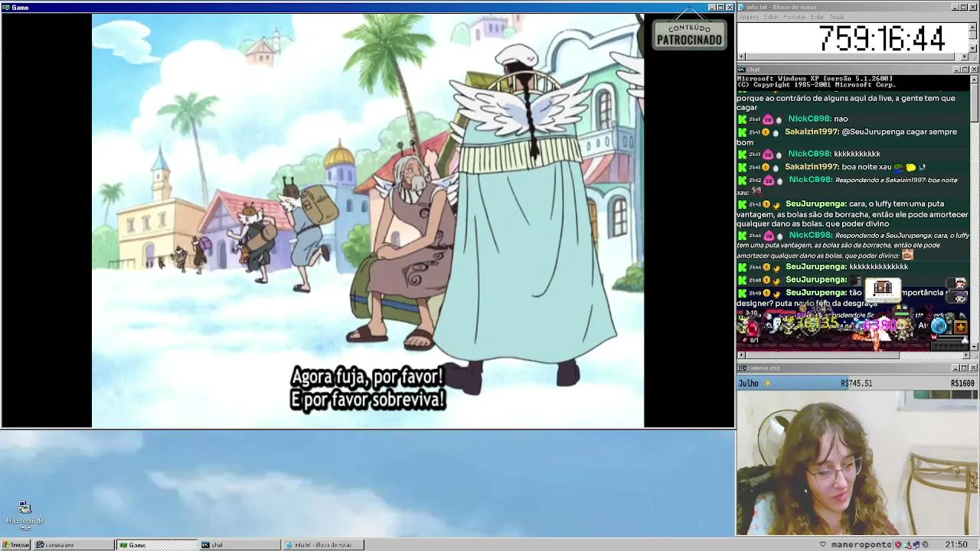This screenshot has width=980, height=551.
Task: Switch to the chat taskbar button
Action: (240, 545)
